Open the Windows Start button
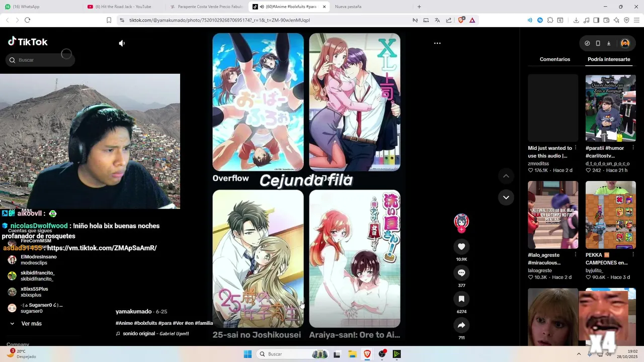 tap(248, 354)
